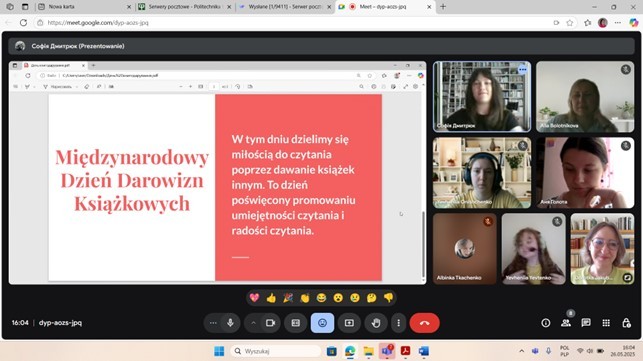Image resolution: width=643 pixels, height=361 pixels.
Task: Show the participants people panel
Action: tap(566, 323)
